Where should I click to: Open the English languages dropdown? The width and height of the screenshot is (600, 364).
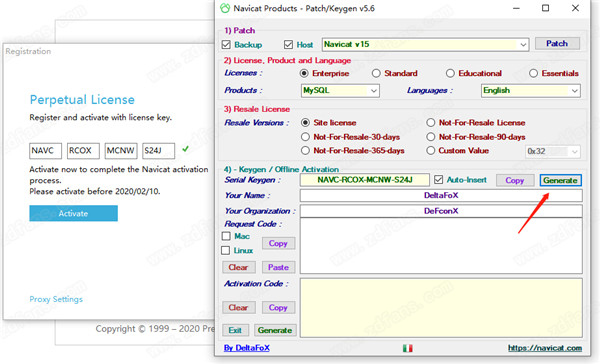pyautogui.click(x=531, y=91)
